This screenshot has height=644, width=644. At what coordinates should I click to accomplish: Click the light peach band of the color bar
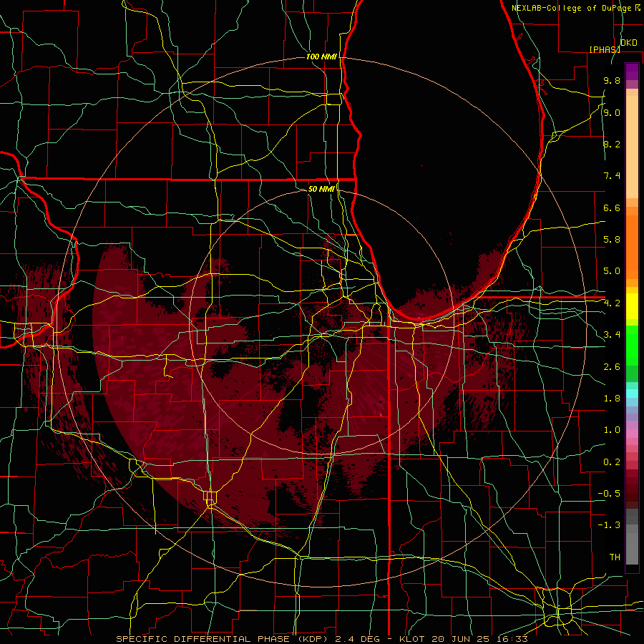pos(632,147)
